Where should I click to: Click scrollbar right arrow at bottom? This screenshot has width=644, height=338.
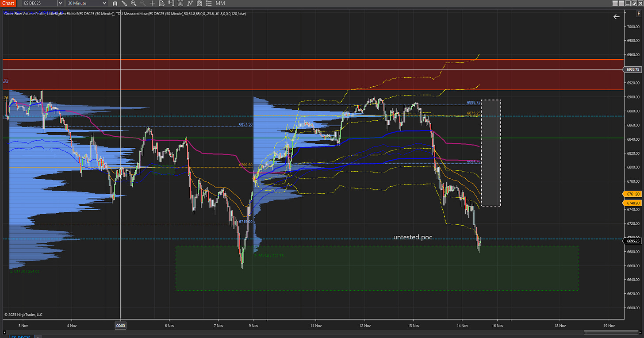[x=640, y=332]
